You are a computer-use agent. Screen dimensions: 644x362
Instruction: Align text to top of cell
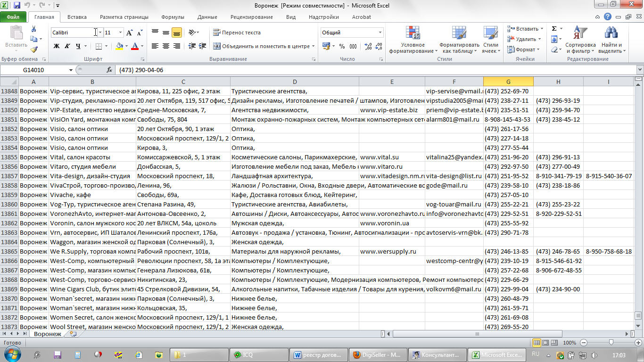[x=155, y=33]
